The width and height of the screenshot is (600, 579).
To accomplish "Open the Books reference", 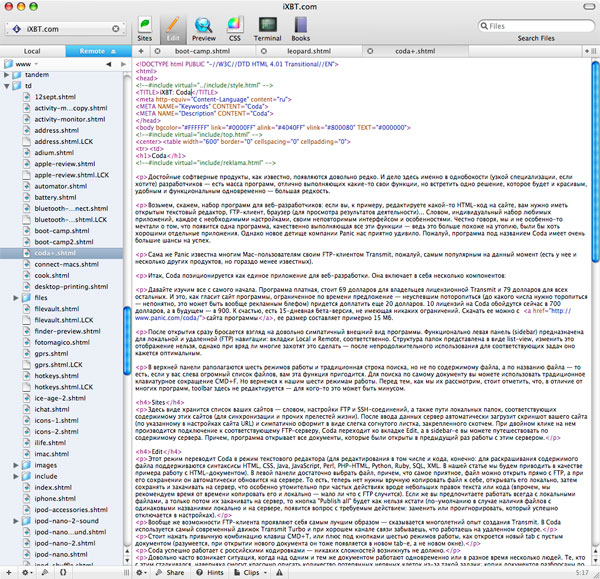I will point(299,25).
